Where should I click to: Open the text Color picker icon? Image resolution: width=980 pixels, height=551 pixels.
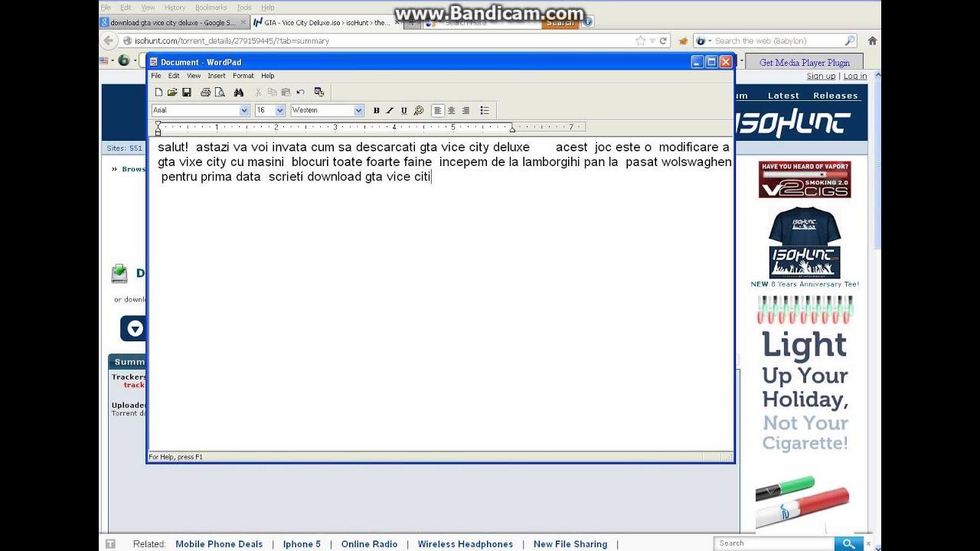pos(418,111)
